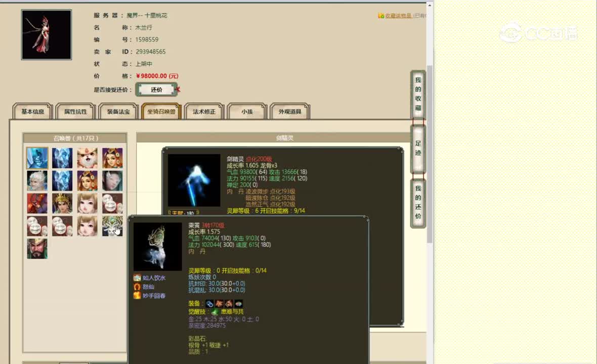Select the blonde girl pet beside the deer
This screenshot has width=597, height=364.
pyautogui.click(x=87, y=226)
